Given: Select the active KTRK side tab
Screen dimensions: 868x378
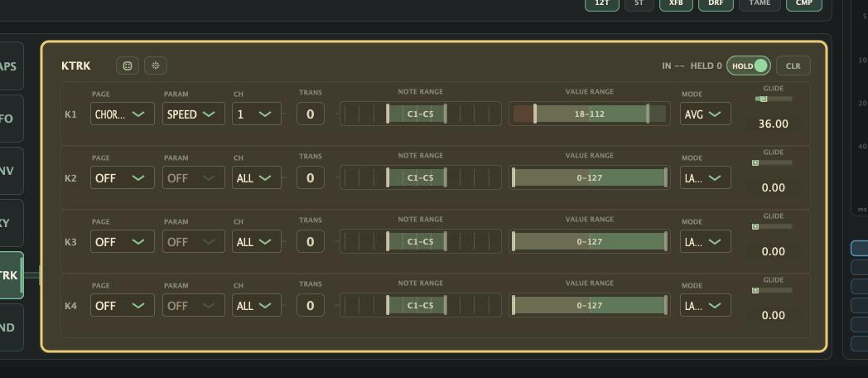Looking at the screenshot, I should 11,275.
